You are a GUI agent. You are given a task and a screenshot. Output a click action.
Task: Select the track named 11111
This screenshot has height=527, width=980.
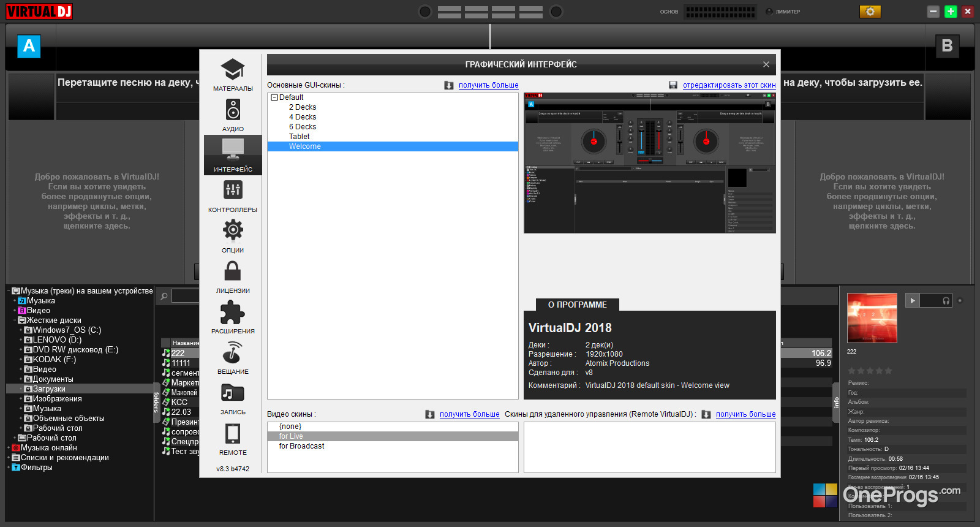coord(181,363)
